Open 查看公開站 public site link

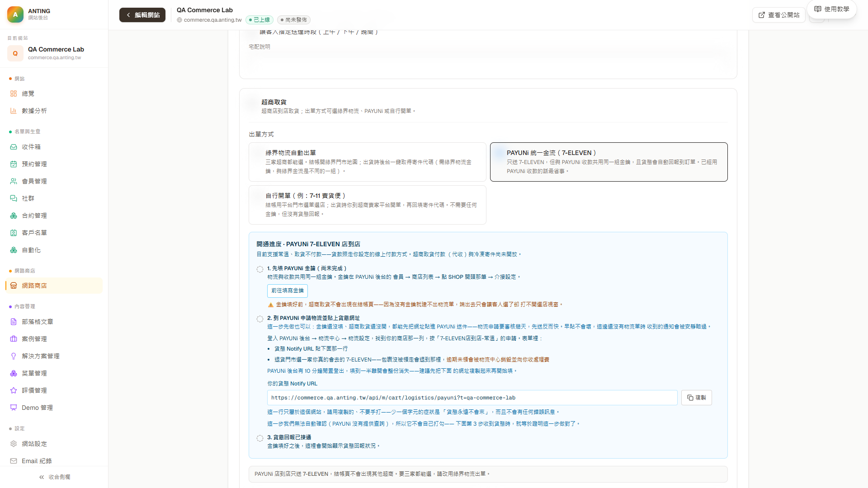click(x=779, y=15)
